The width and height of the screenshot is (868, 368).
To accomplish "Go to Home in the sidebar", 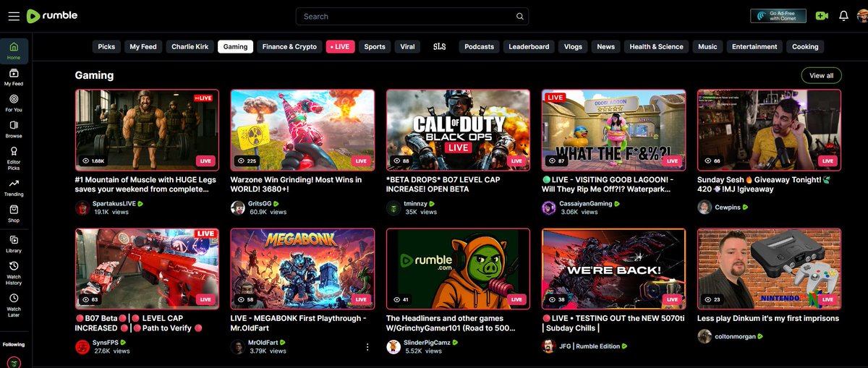I will (x=14, y=51).
